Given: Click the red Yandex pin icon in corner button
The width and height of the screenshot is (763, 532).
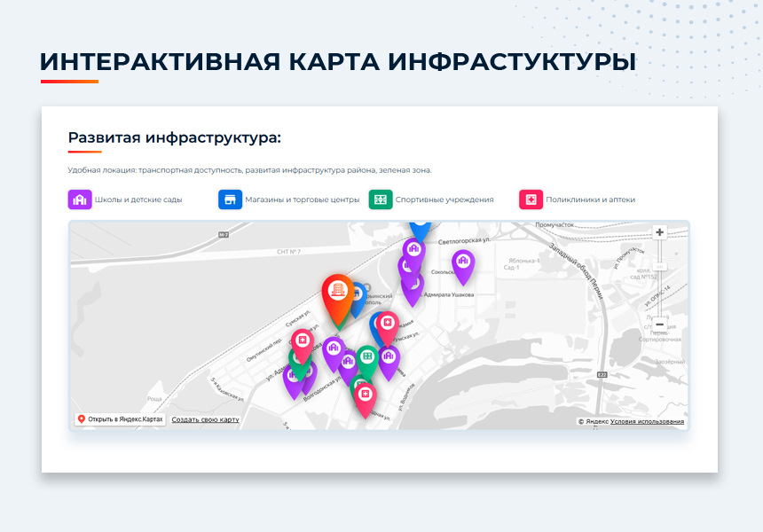Looking at the screenshot, I should 82,419.
